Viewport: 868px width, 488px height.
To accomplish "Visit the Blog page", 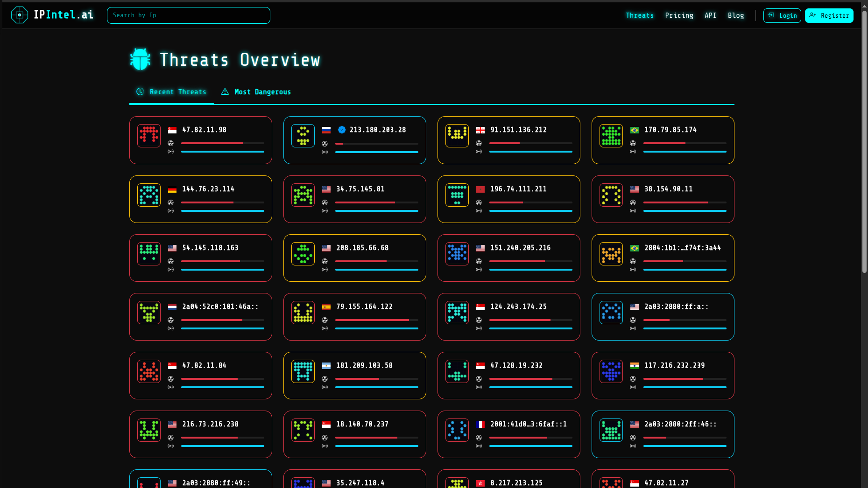I will pos(736,15).
